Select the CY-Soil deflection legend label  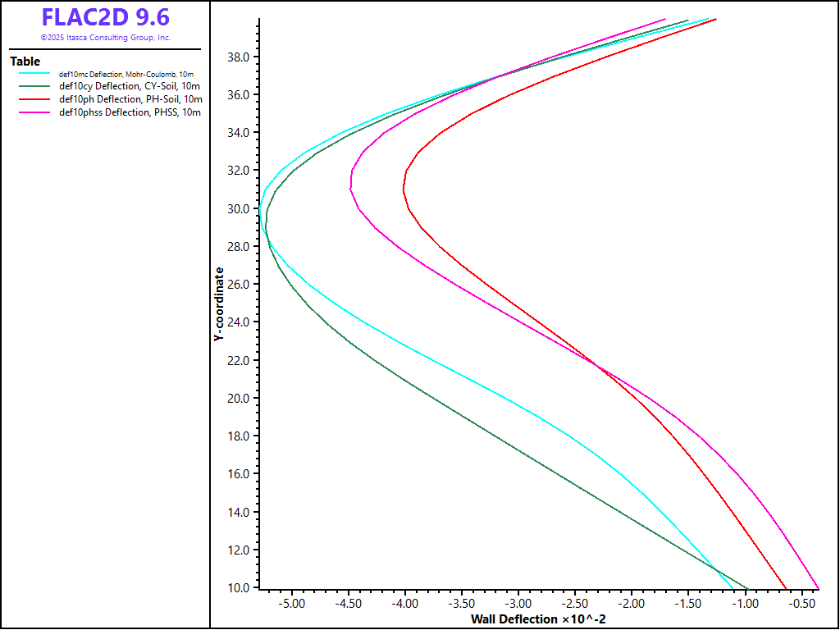click(x=130, y=86)
